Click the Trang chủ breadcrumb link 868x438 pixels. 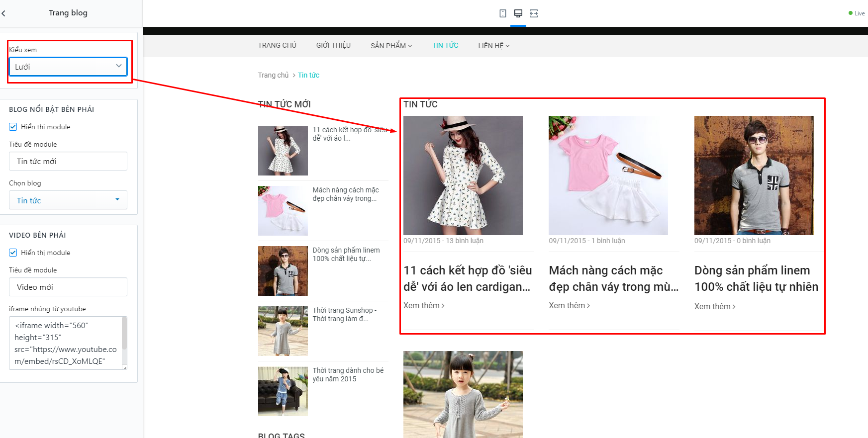(x=273, y=75)
